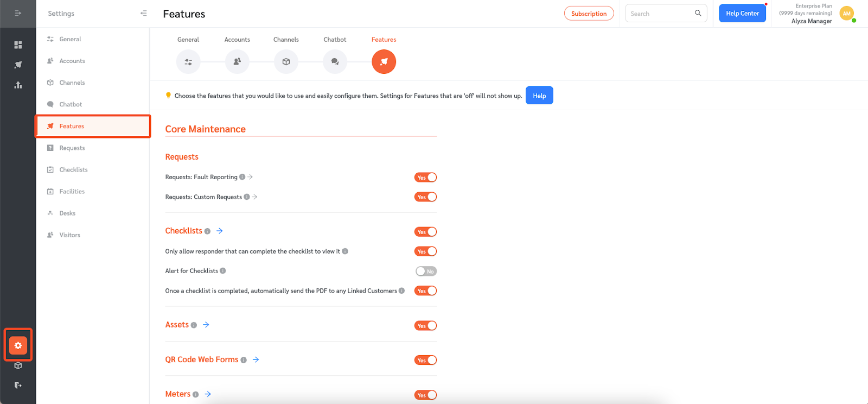Click the Features step rocket icon
The image size is (868, 404).
point(384,62)
